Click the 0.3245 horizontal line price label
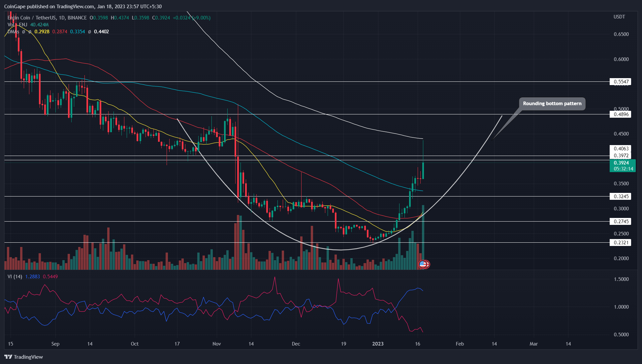Screen dimensions: 642x364 (x=620, y=196)
